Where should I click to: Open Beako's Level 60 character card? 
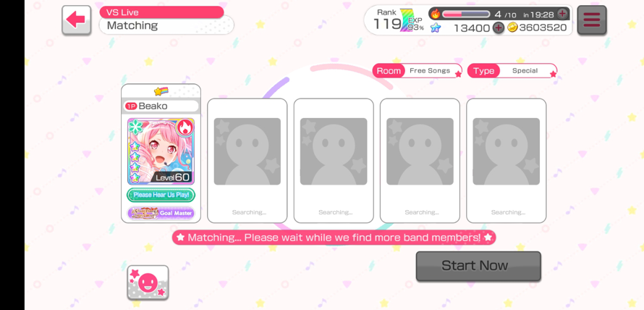(x=161, y=151)
